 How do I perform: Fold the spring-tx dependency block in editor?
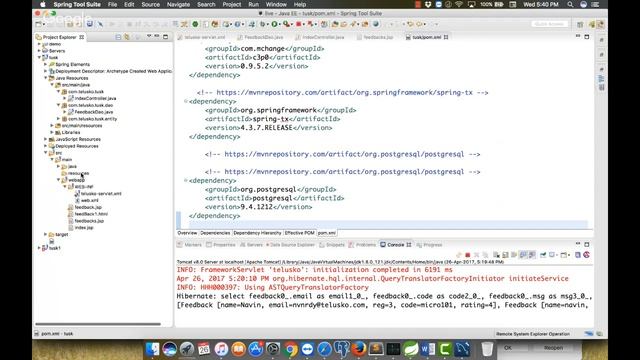click(186, 101)
